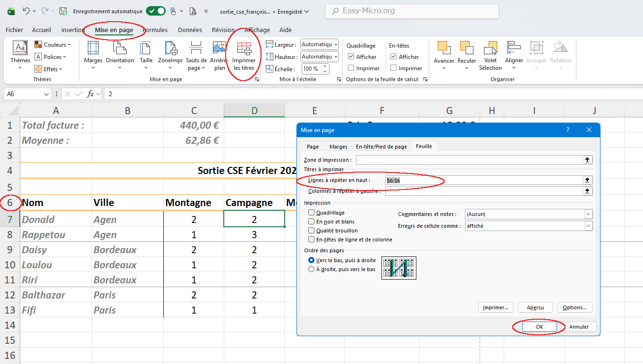Open the Formules ribbon tab

155,30
